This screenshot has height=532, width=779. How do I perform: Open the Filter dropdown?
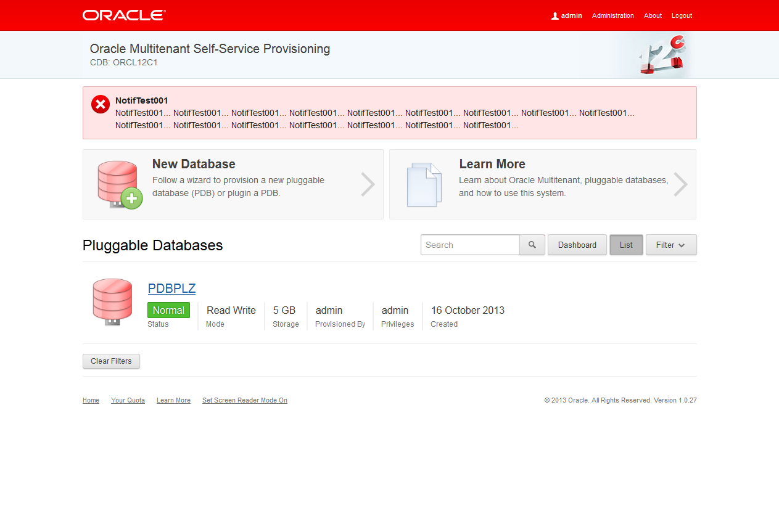[671, 245]
